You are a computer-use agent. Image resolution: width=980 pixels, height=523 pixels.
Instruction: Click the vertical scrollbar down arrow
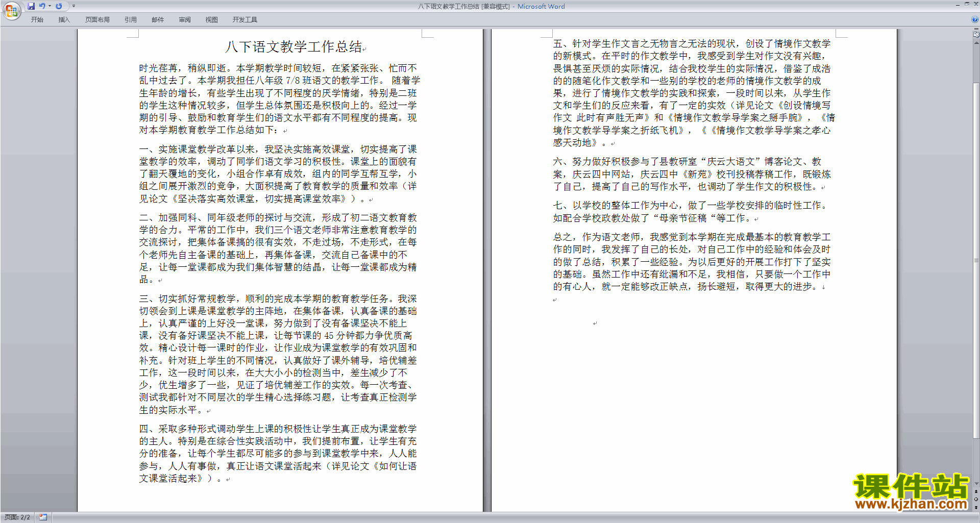pyautogui.click(x=976, y=484)
